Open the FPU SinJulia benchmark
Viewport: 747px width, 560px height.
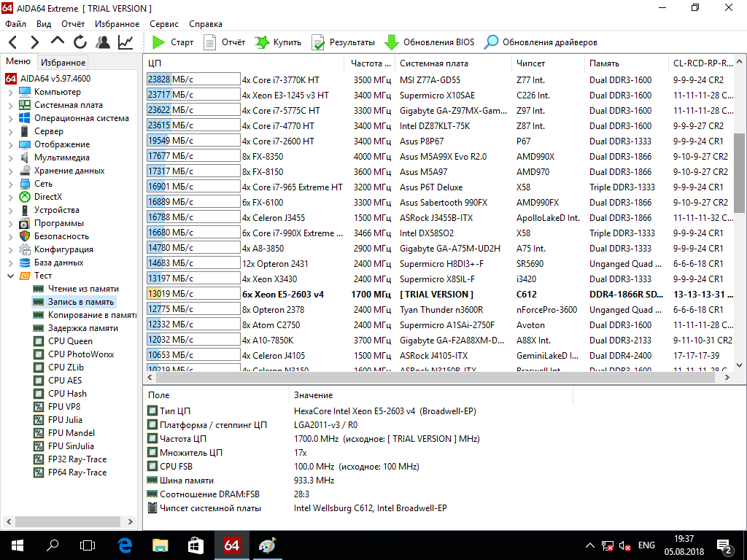tap(64, 446)
